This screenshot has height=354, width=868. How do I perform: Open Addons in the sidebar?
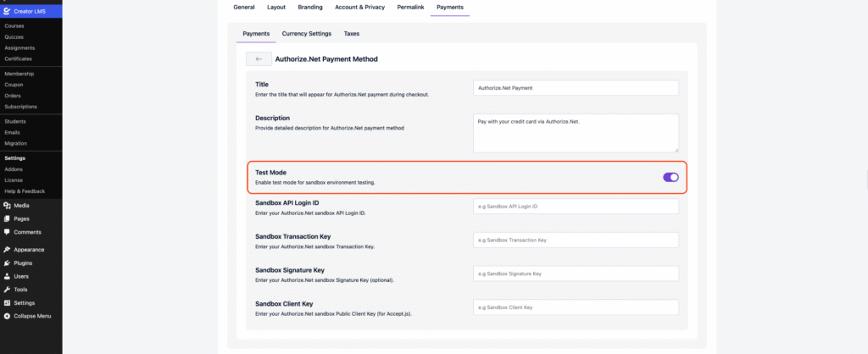coord(14,169)
